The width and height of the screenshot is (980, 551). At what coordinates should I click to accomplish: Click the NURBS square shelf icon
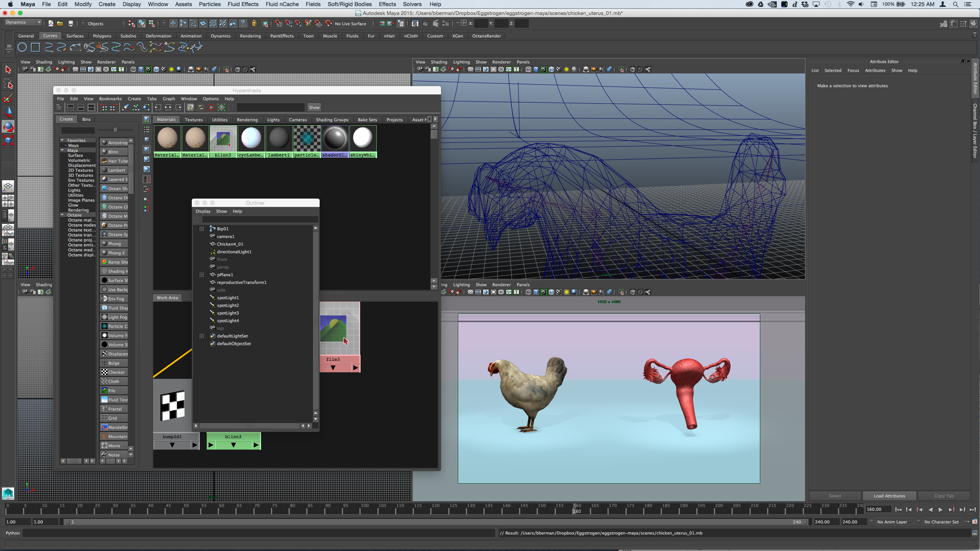point(35,47)
